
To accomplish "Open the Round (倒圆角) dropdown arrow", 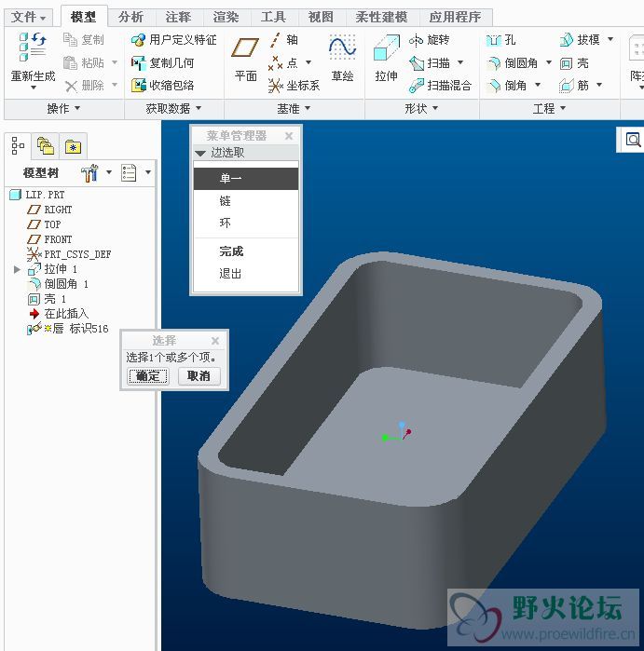I will [548, 62].
